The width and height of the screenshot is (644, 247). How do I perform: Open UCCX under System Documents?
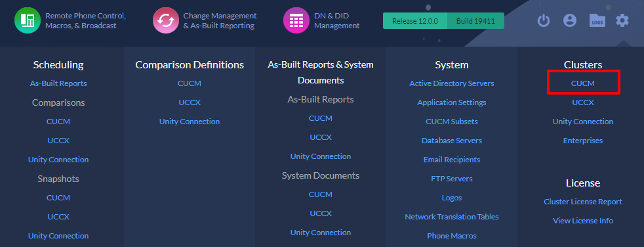point(320,213)
